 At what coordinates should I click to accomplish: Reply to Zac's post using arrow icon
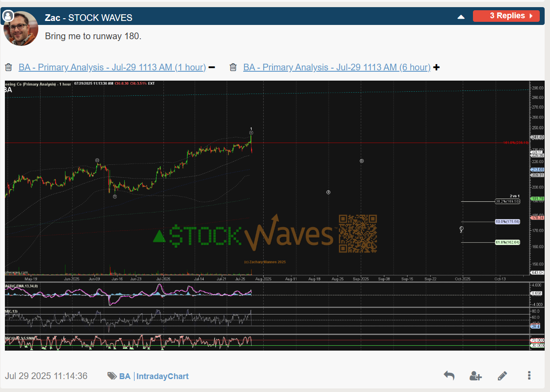click(449, 376)
